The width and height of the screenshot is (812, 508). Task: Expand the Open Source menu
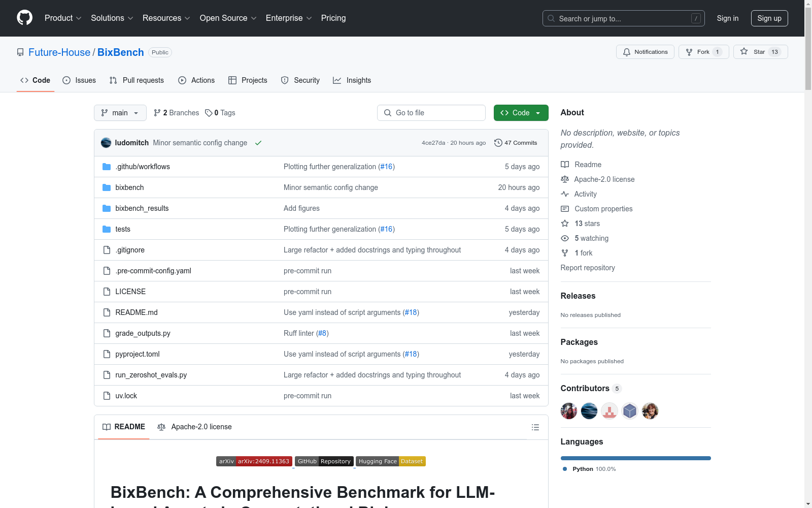click(x=228, y=18)
